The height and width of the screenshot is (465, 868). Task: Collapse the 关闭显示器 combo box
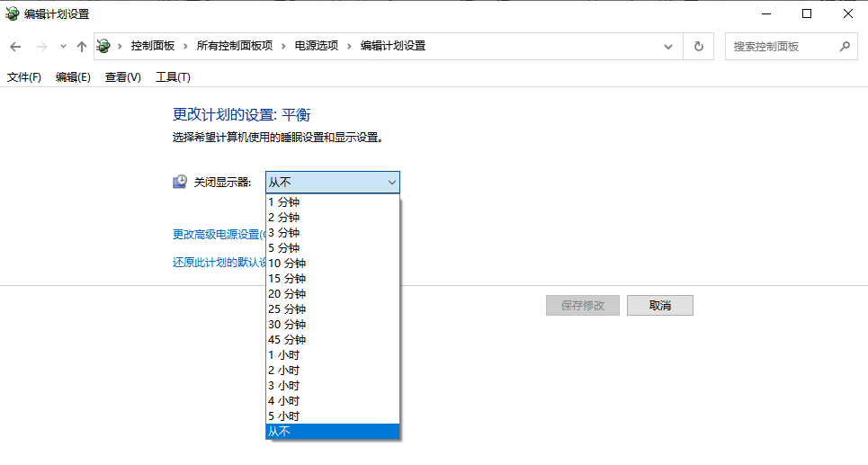332,182
